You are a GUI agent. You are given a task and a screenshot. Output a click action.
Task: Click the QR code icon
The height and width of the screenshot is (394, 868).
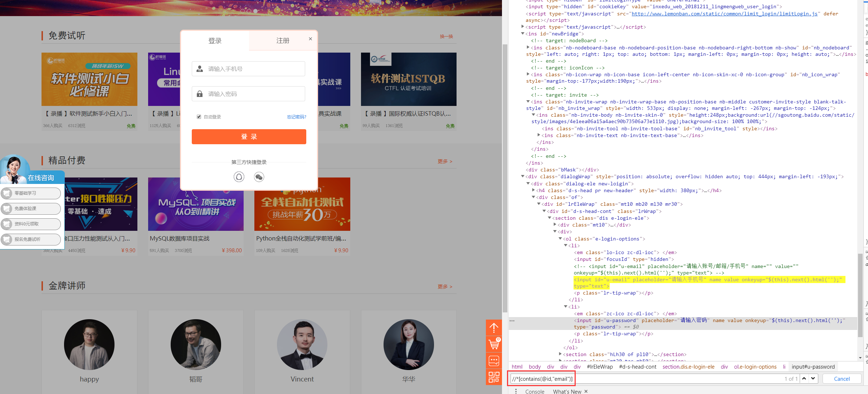(494, 377)
